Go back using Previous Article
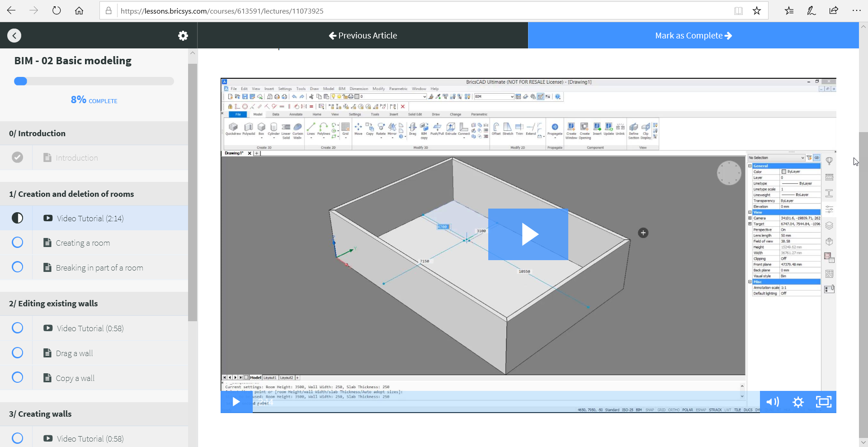Screen dimensions: 868x447 pos(363,35)
